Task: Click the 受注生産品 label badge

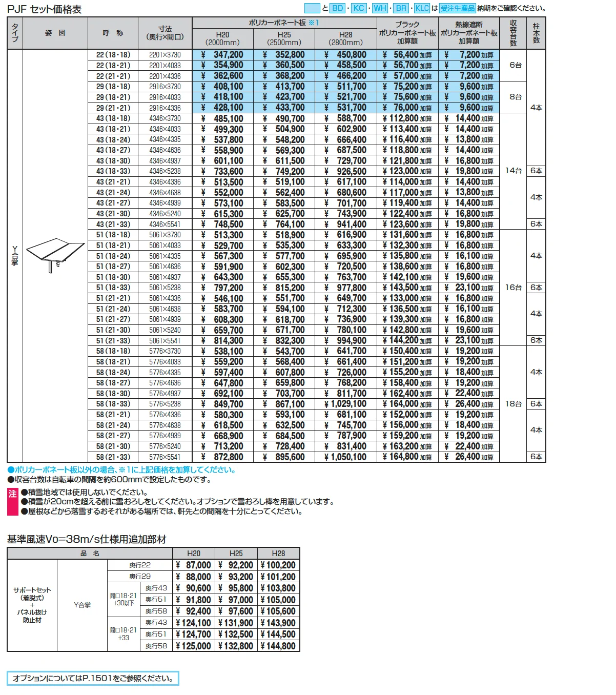Action: pos(458,8)
